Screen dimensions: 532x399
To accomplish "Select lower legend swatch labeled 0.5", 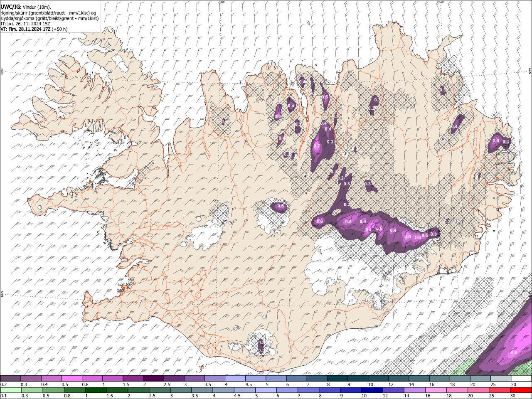I will 53,390.
